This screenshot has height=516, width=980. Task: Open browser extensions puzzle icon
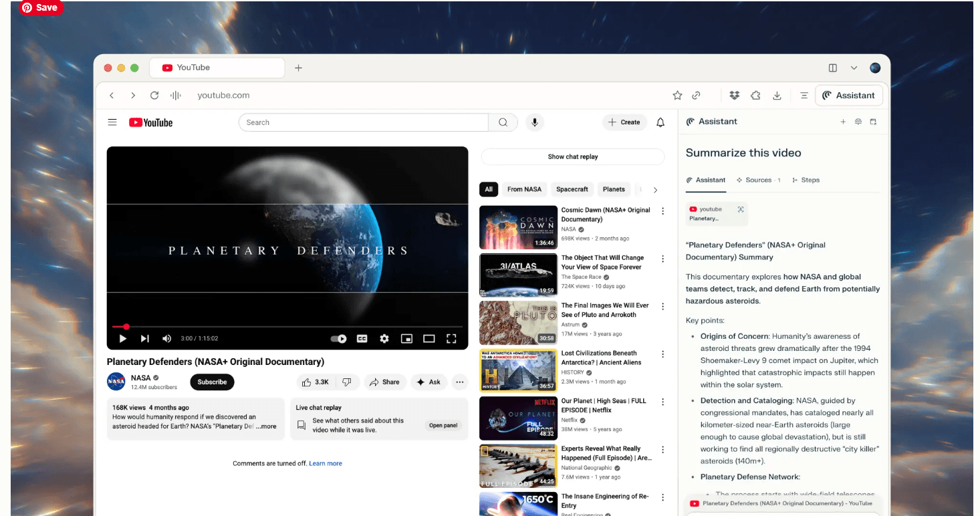(x=755, y=96)
